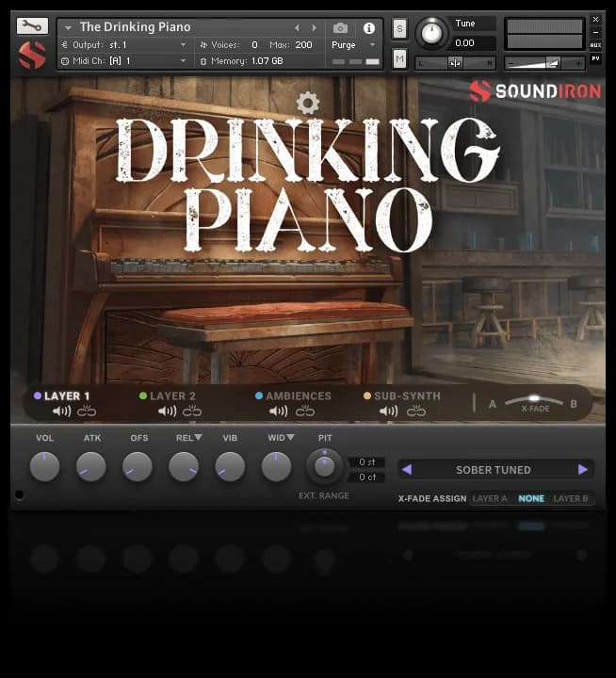The width and height of the screenshot is (616, 678).
Task: Click the X-Fade slider handle
Action: point(534,397)
